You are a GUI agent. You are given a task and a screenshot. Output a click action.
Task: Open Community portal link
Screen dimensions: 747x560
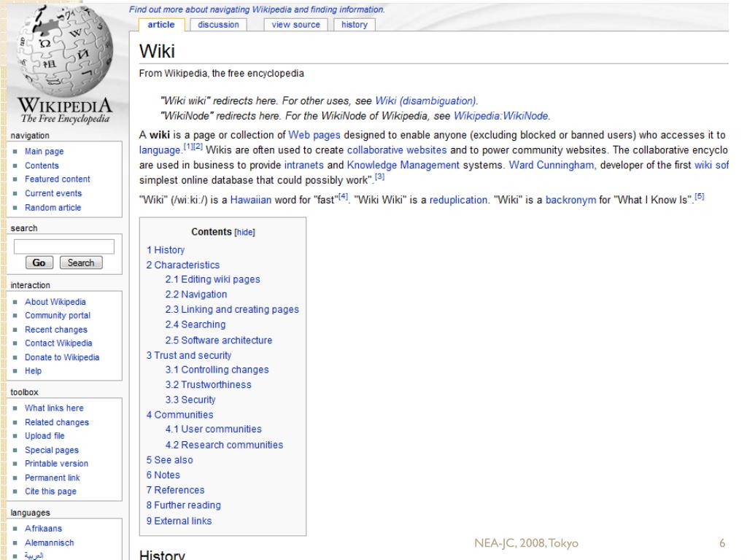58,316
